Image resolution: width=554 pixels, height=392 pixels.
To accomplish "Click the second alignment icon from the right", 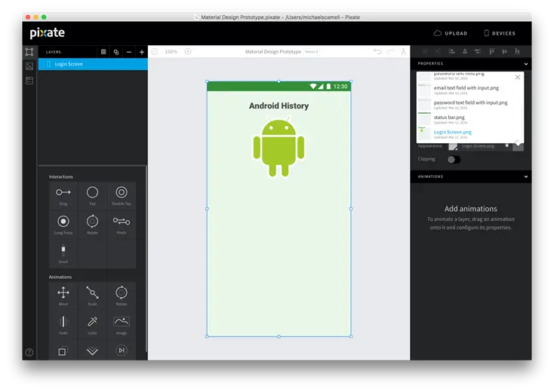I will pos(504,51).
